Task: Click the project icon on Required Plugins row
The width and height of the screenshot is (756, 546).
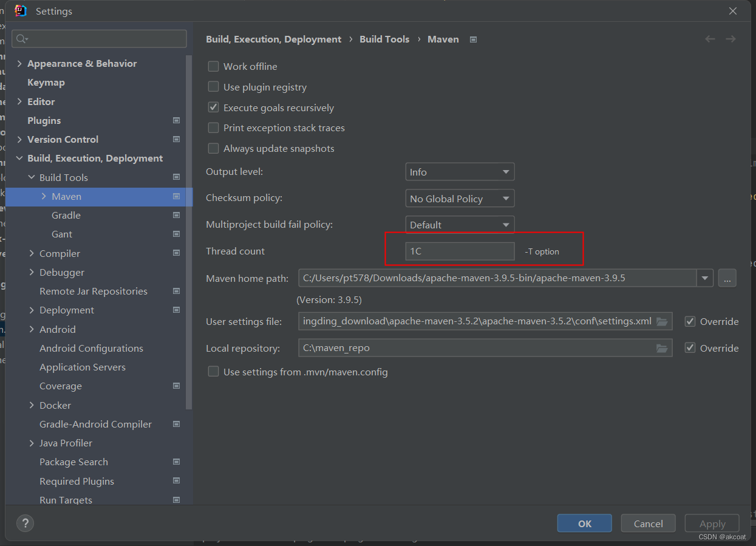Action: tap(176, 481)
